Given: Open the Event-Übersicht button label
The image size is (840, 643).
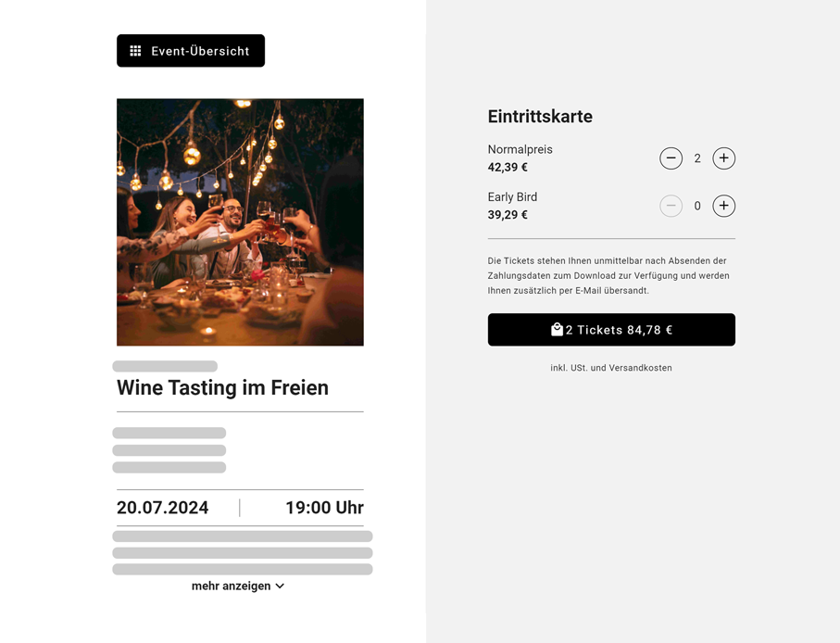Looking at the screenshot, I should tap(200, 51).
